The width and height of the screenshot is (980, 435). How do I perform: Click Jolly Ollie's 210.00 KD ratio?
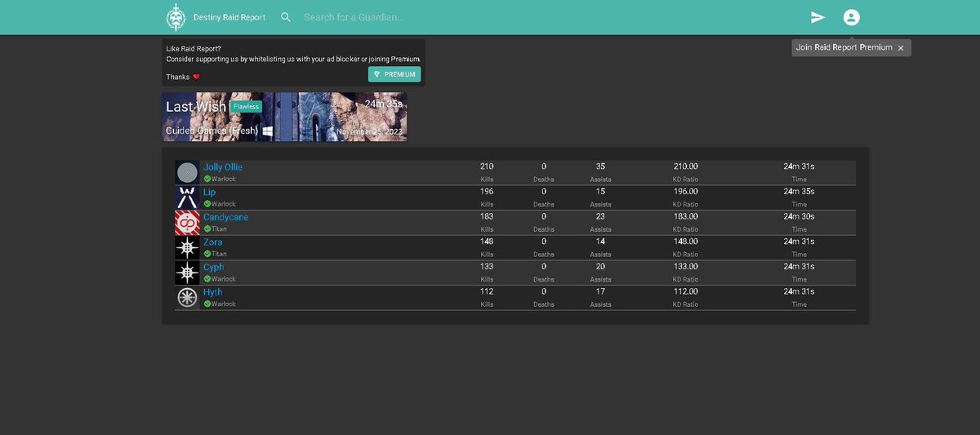(686, 166)
